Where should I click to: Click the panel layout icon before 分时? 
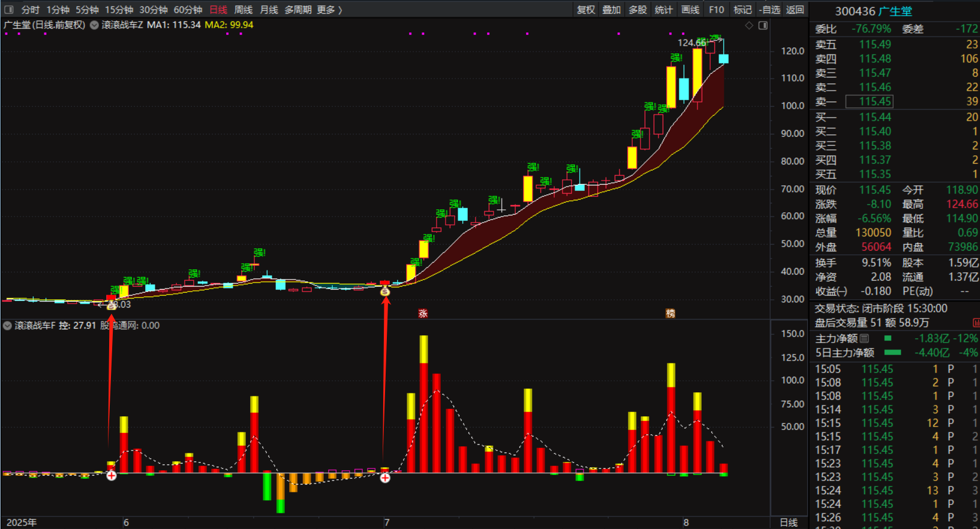click(x=8, y=10)
